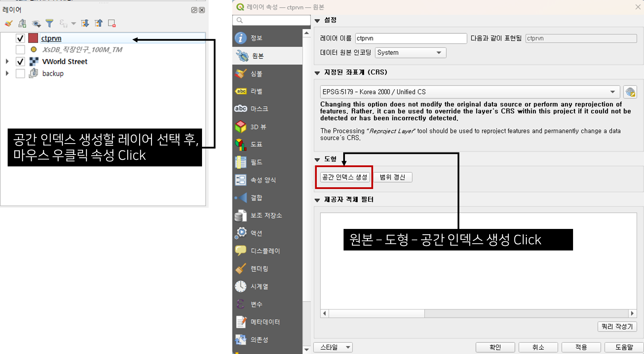The height and width of the screenshot is (354, 644).
Task: Open the 결합 joins page
Action: click(x=267, y=198)
